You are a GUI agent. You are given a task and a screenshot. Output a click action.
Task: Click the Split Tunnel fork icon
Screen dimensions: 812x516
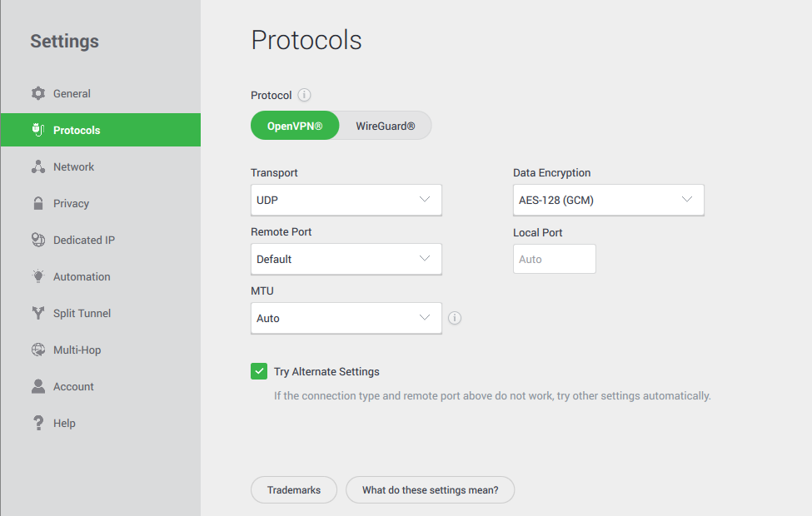[x=38, y=313]
